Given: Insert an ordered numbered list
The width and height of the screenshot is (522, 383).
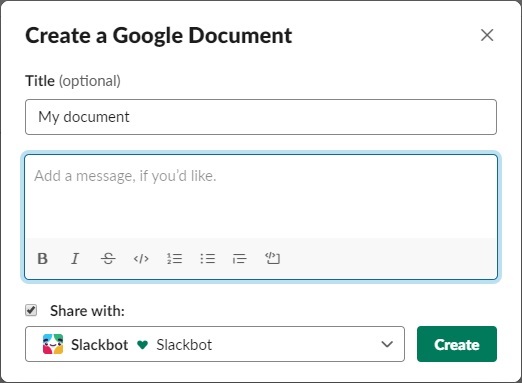Looking at the screenshot, I should pos(174,259).
